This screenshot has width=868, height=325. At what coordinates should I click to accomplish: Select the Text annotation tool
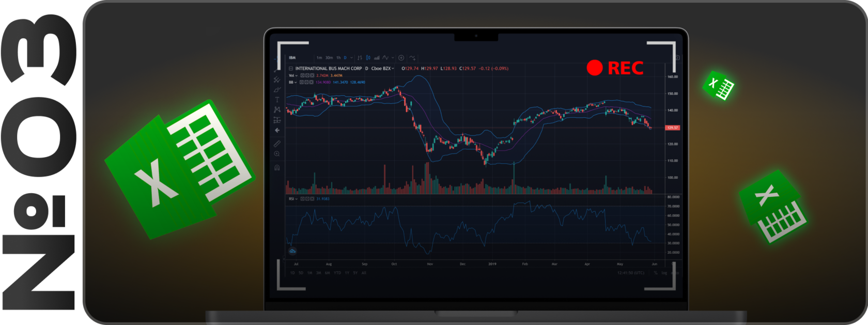[x=277, y=100]
